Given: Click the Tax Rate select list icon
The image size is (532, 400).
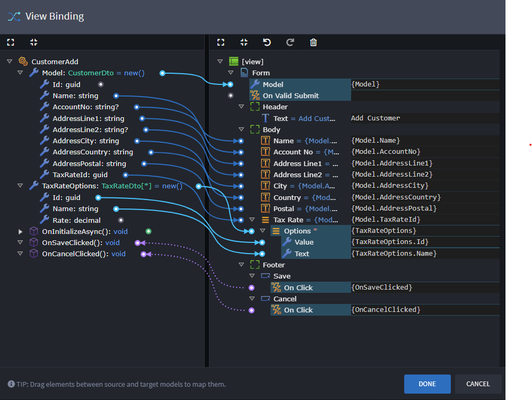Looking at the screenshot, I should (265, 220).
